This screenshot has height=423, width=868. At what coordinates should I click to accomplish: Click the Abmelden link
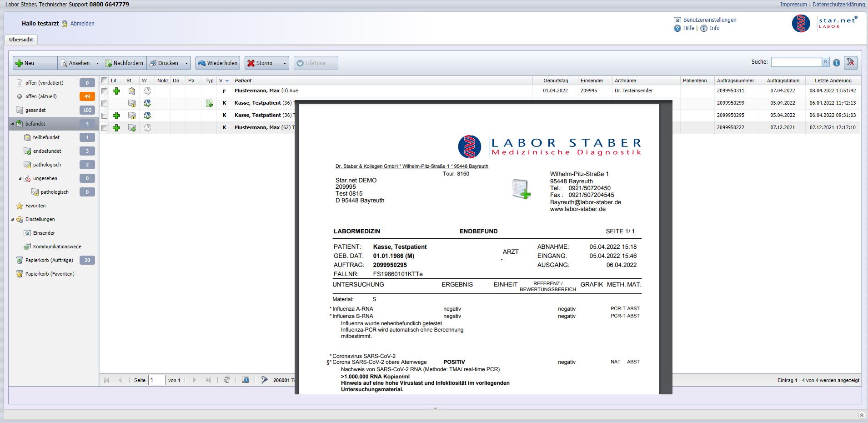(x=82, y=24)
